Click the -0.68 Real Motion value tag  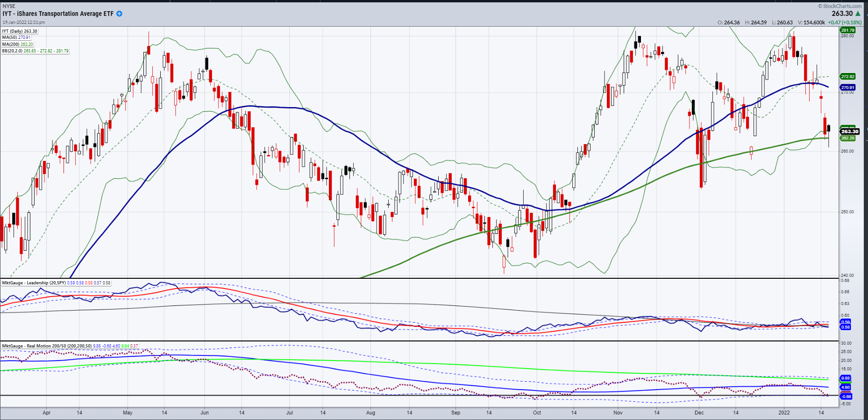846,396
